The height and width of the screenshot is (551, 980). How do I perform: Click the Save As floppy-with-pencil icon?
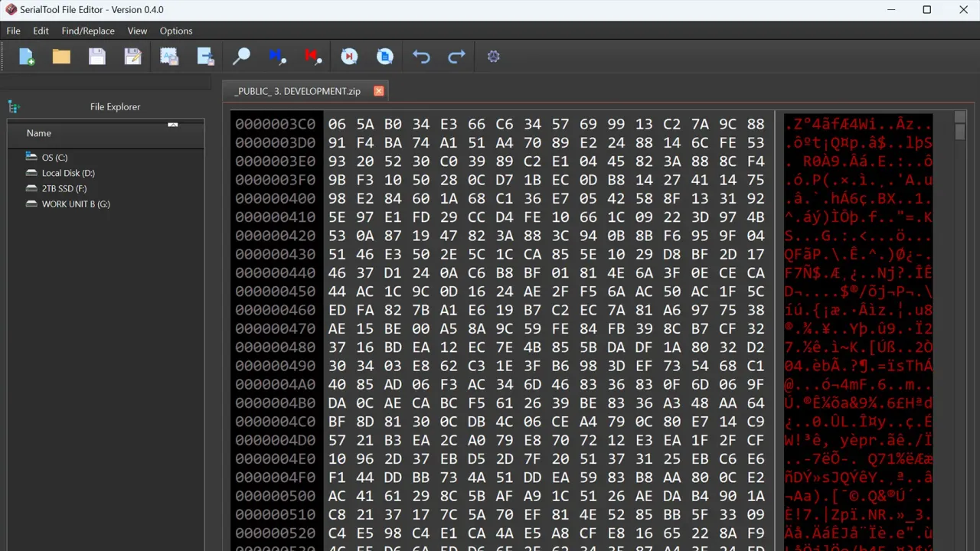coord(132,57)
